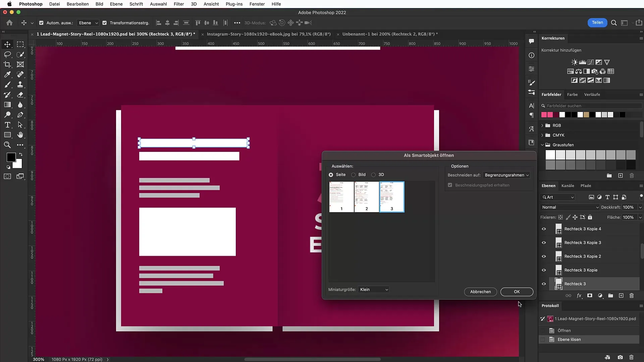Hide the Rechteck 3 Kopie 2 layer
This screenshot has height=362, width=644.
coord(544,256)
